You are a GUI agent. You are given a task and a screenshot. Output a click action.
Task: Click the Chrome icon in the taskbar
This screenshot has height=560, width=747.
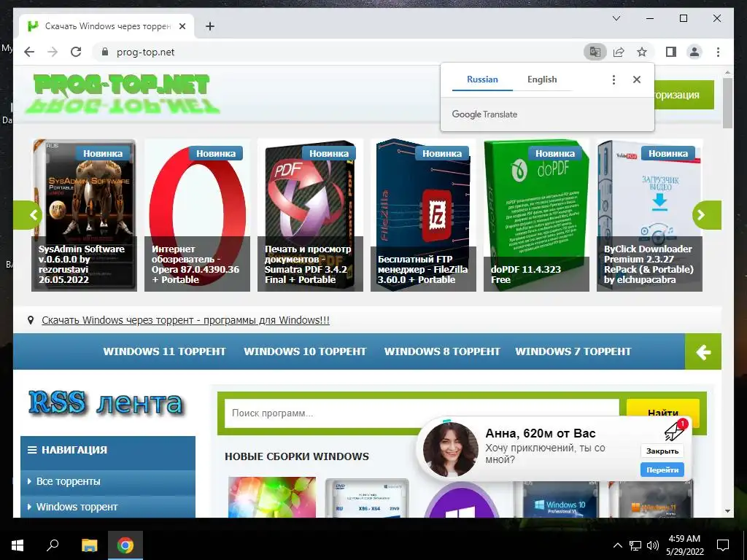tap(125, 545)
